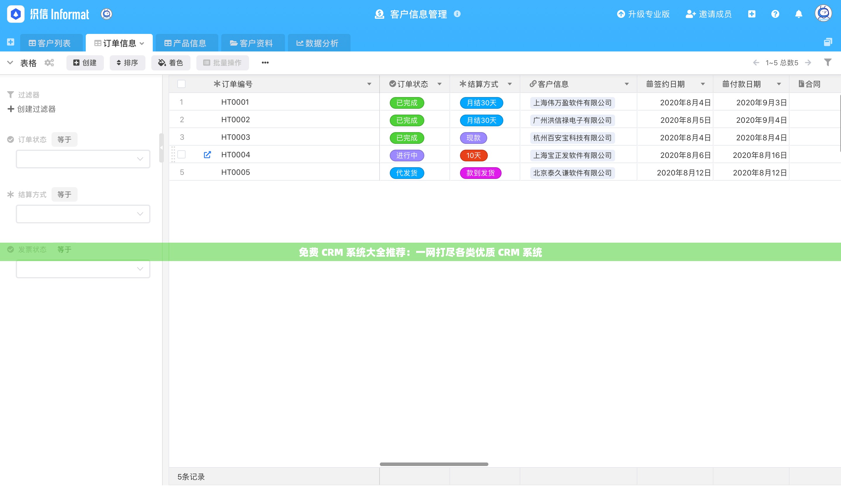The height and width of the screenshot is (504, 841).
Task: Open the robot assistant icon beside Informat
Action: coord(107,14)
